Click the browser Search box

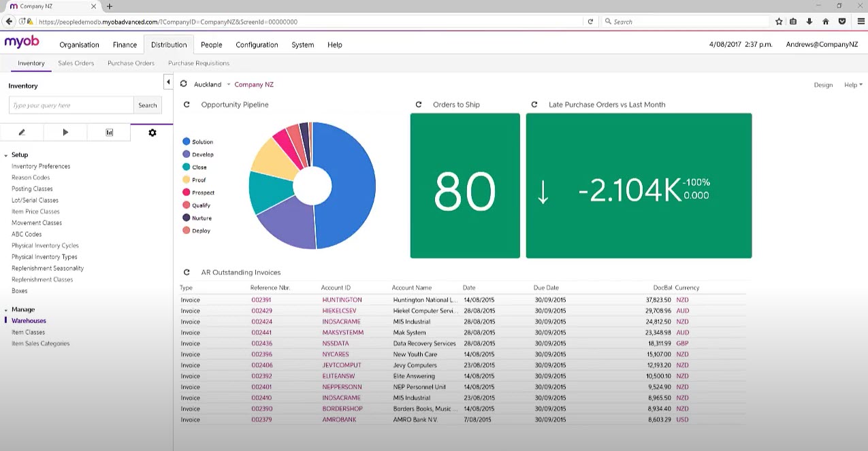[x=684, y=22]
